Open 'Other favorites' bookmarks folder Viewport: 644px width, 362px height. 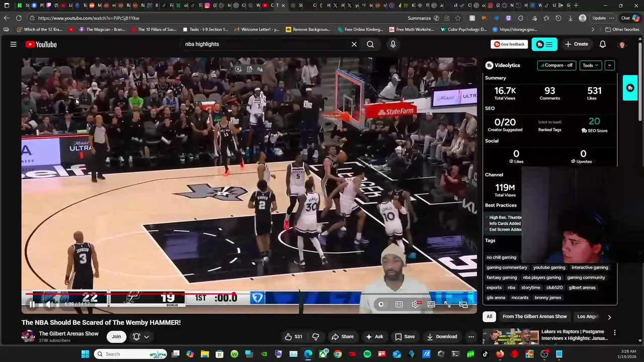(x=622, y=30)
